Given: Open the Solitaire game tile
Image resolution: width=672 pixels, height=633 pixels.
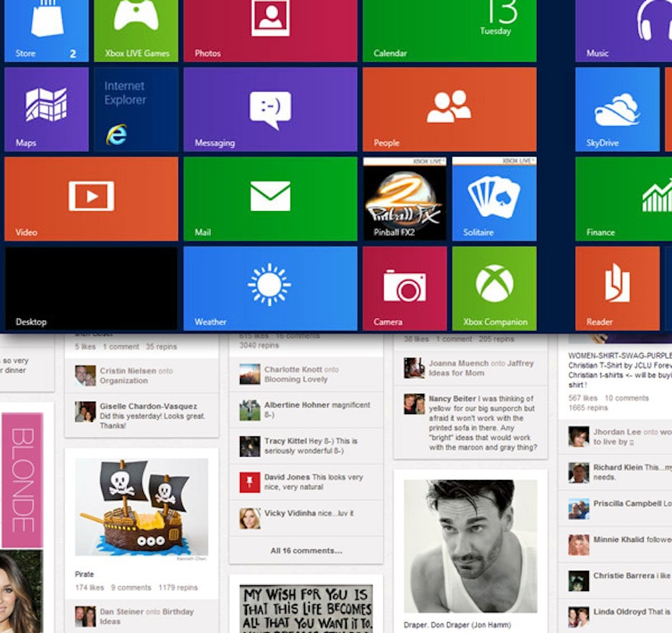Looking at the screenshot, I should [494, 199].
